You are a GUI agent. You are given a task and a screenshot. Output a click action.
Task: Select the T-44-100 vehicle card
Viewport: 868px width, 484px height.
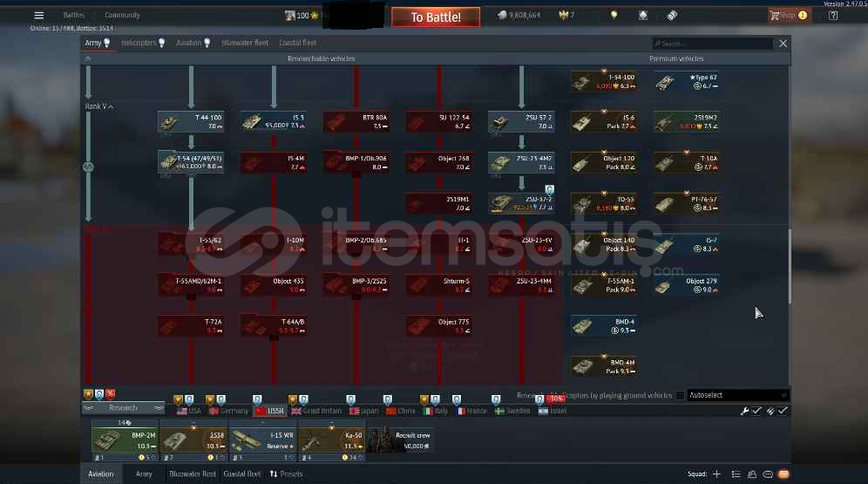tap(191, 122)
